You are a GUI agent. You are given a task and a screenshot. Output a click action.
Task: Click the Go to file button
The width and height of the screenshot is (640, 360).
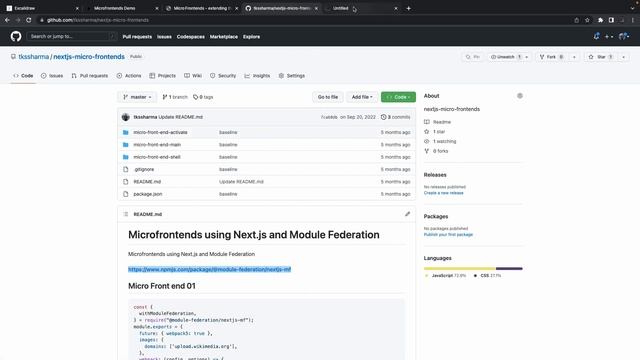coord(328,97)
